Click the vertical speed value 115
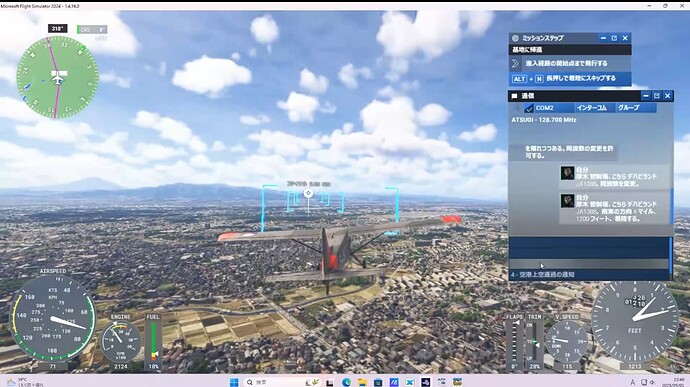690x387 pixels. (567, 366)
